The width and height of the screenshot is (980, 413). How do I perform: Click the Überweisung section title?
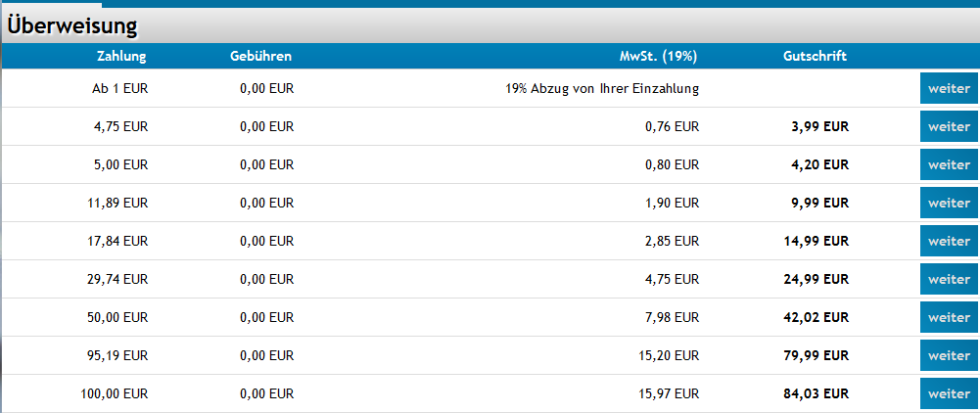(x=71, y=26)
